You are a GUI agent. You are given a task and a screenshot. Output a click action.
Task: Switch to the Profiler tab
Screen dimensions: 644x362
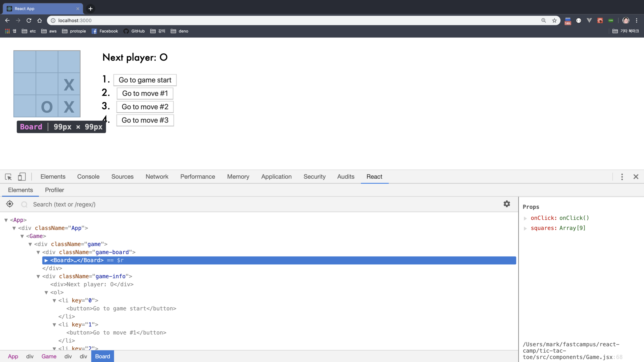coord(54,190)
